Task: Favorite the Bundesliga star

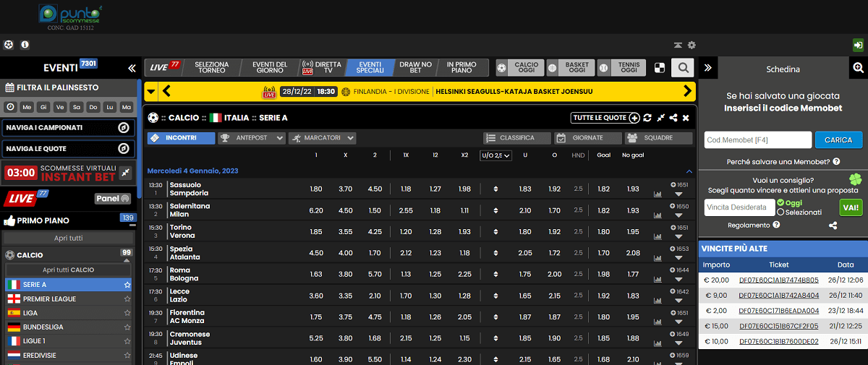Action: coord(127,327)
